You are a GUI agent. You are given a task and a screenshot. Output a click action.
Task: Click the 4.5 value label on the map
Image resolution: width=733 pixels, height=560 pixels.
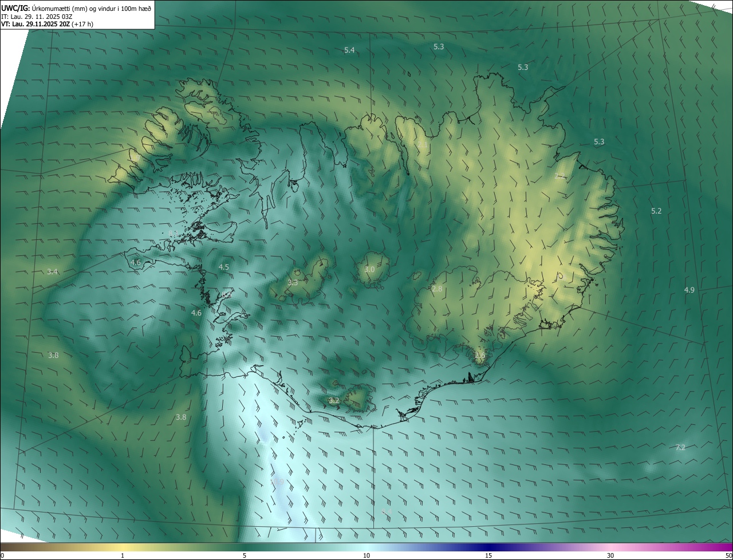click(x=224, y=267)
